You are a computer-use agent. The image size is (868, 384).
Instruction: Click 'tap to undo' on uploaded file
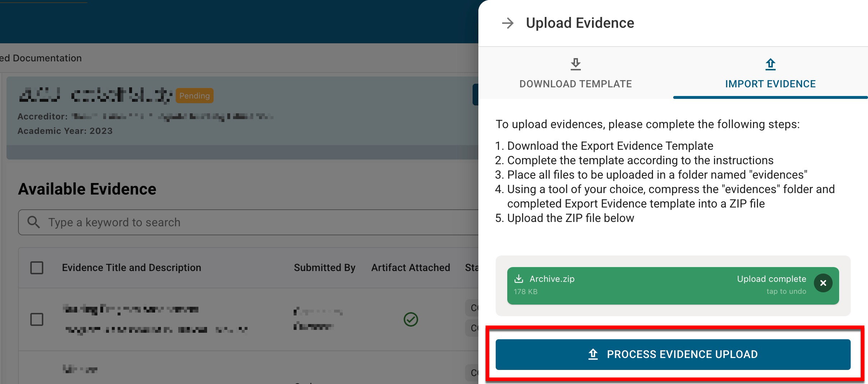click(786, 292)
